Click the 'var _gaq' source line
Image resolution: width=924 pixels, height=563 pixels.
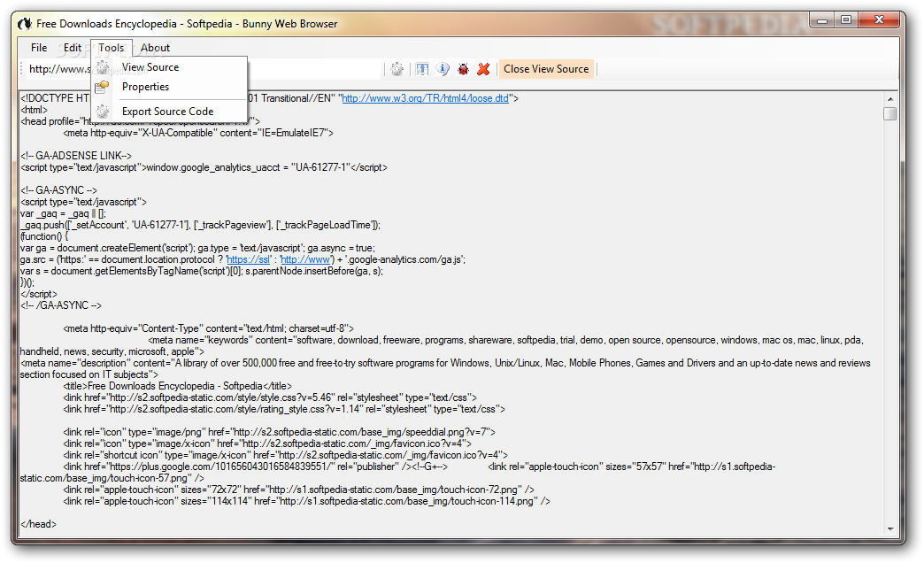pyautogui.click(x=63, y=213)
